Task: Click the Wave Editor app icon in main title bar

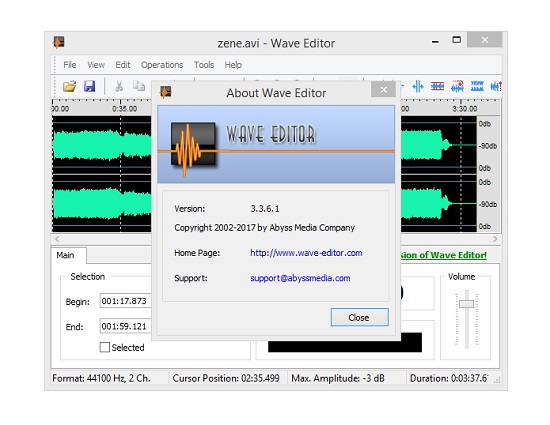Action: click(59, 42)
